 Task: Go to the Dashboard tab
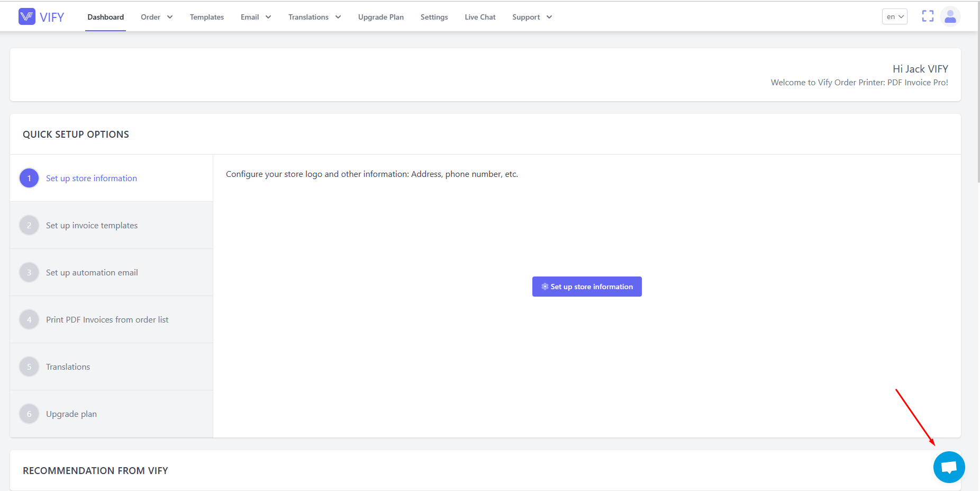click(x=106, y=17)
